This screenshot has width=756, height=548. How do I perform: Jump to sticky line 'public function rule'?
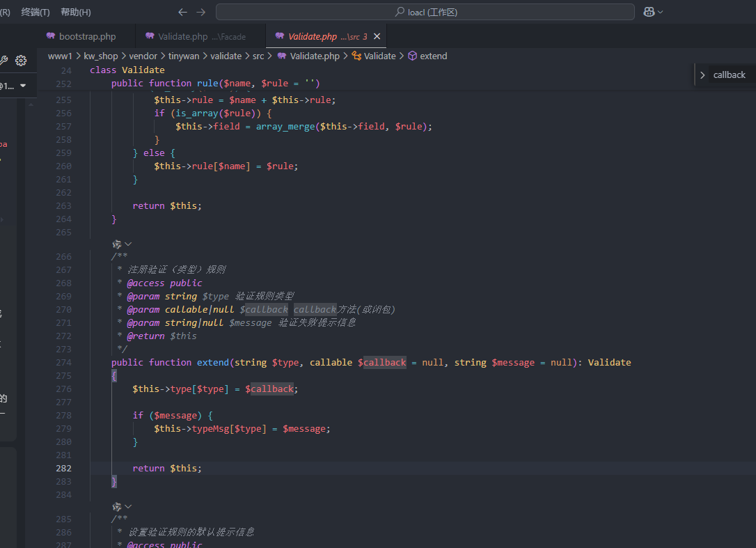point(216,83)
